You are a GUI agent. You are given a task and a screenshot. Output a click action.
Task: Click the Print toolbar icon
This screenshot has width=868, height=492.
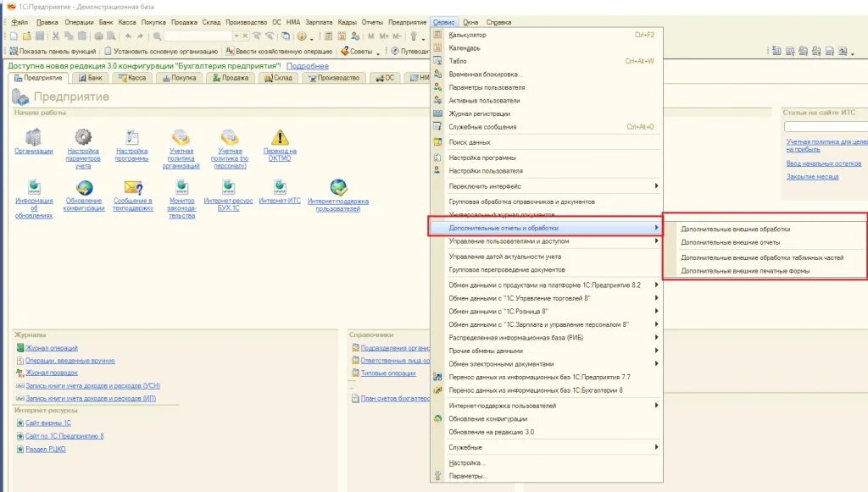[98, 36]
